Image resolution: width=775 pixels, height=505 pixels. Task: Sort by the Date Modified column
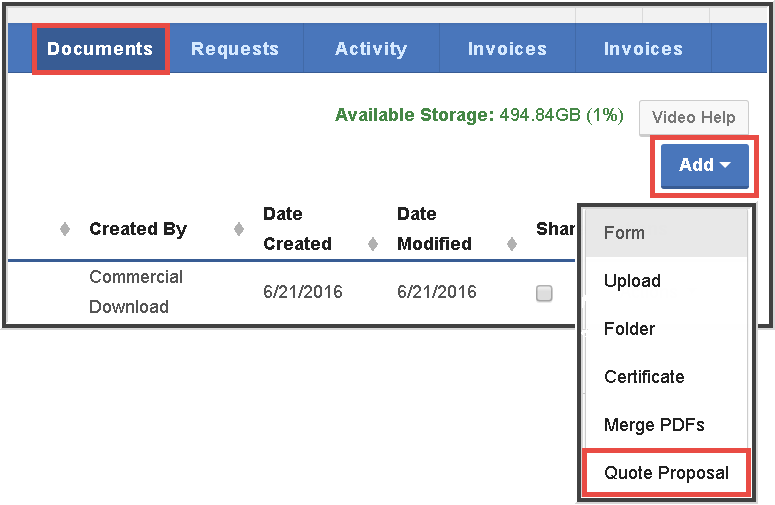tap(434, 229)
